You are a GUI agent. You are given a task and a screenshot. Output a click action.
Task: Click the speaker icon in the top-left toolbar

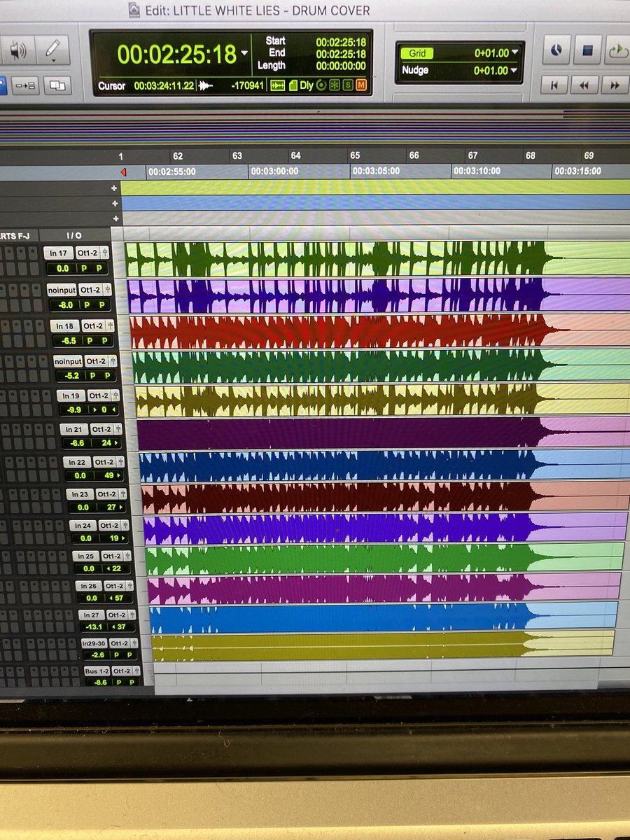point(18,50)
